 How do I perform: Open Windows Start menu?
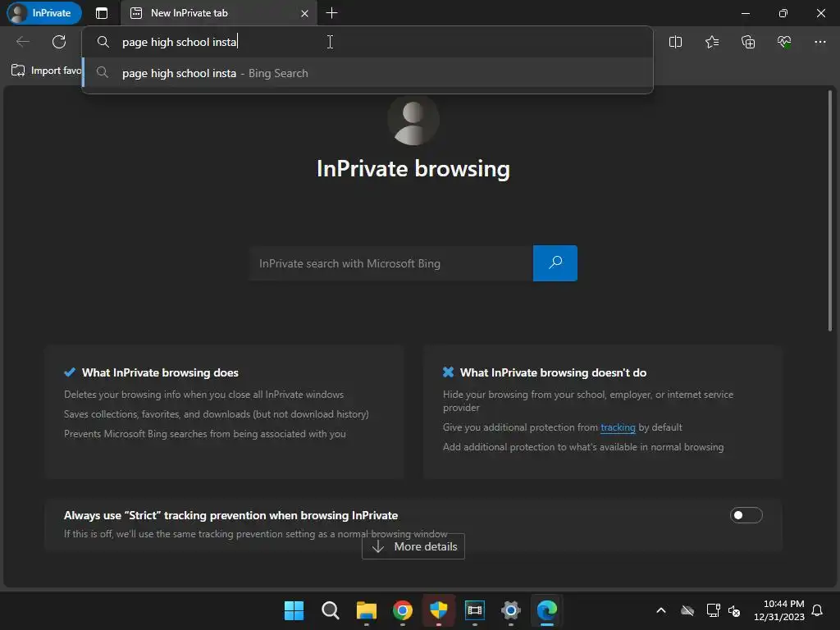[294, 610]
